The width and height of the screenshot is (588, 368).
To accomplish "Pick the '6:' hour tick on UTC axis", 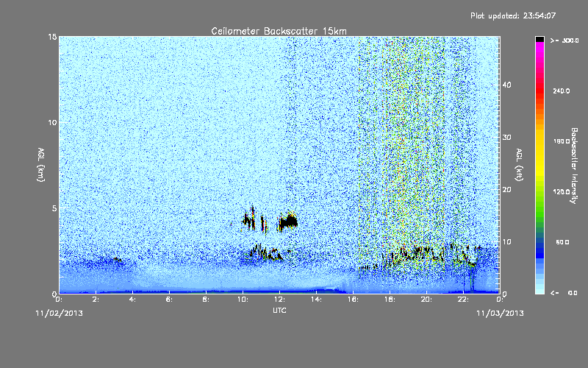I will [170, 300].
